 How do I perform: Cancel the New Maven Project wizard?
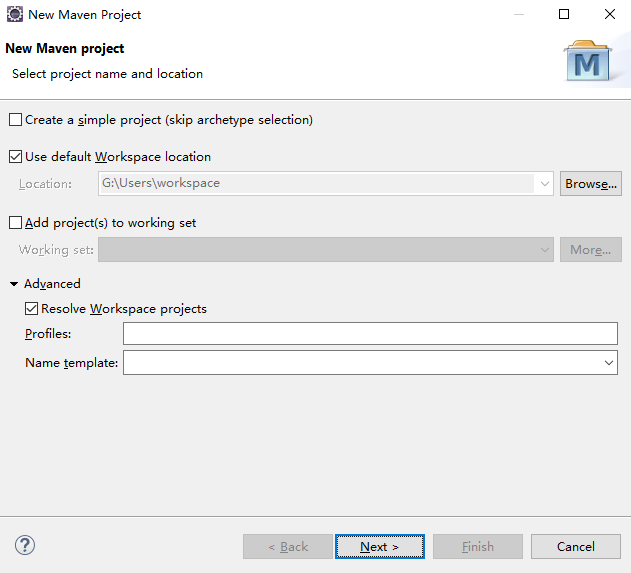[575, 546]
